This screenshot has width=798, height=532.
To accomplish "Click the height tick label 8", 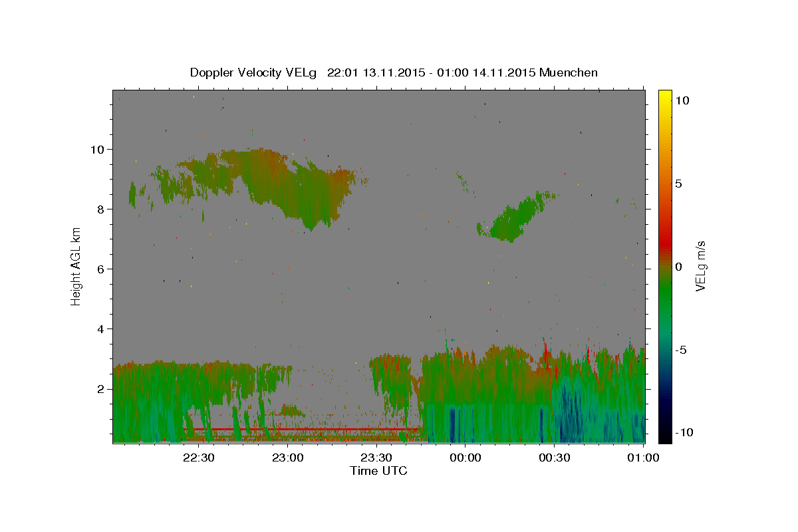I will (100, 209).
